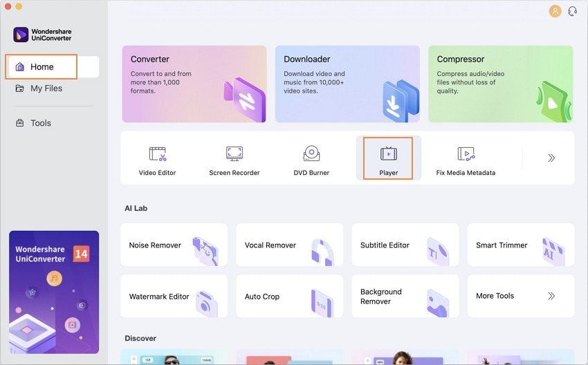
Task: Click the Watermark Editor camera icon
Action: tap(207, 304)
